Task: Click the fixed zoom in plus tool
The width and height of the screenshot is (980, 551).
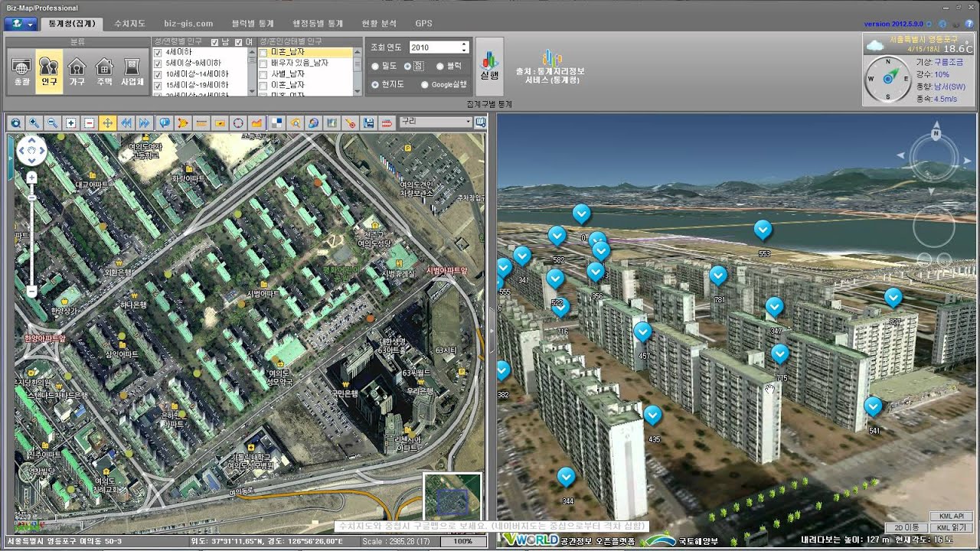Action: click(70, 122)
